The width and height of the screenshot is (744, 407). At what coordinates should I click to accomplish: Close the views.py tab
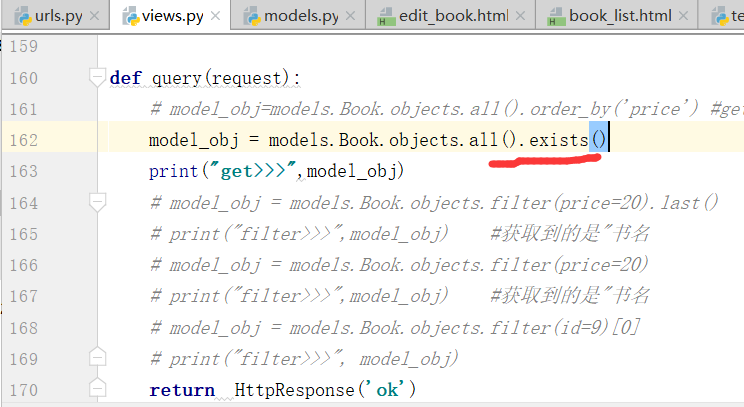tap(215, 16)
